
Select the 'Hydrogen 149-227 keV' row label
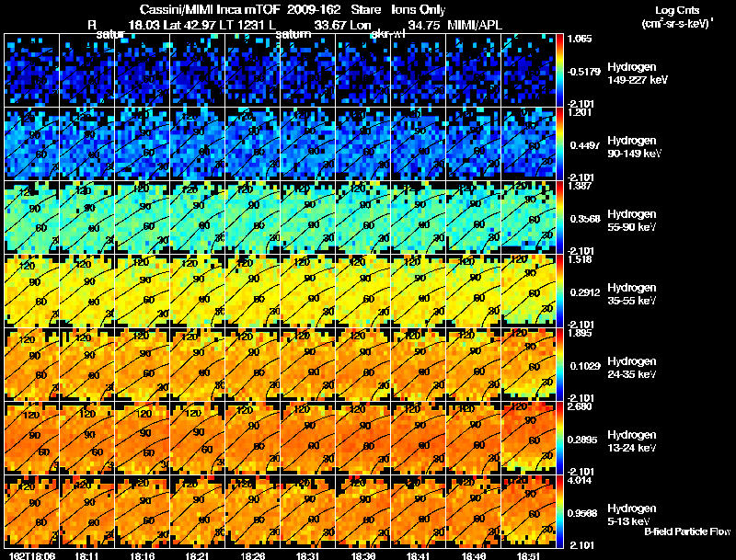637,74
